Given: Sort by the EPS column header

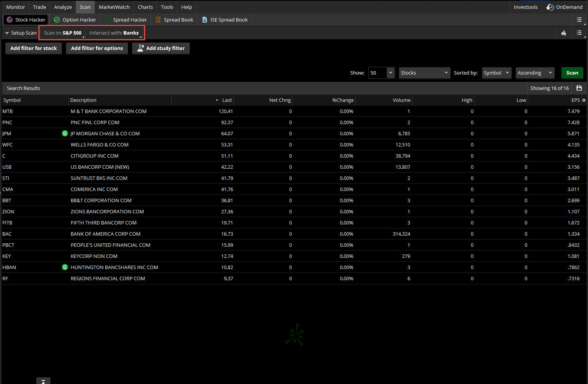Looking at the screenshot, I should pos(555,100).
